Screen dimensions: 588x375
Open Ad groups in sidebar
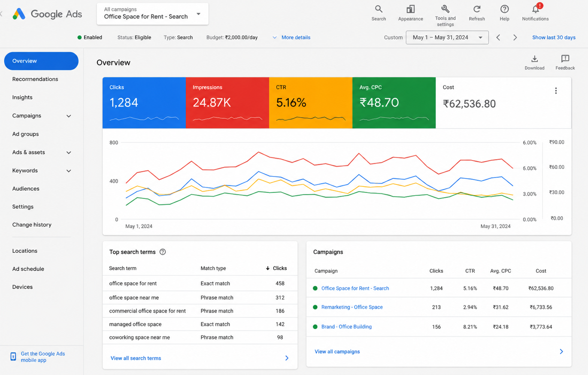point(25,134)
